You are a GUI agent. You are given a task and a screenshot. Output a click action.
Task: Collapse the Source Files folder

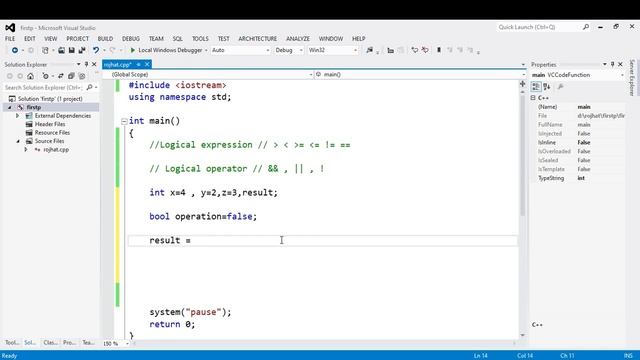coord(18,141)
